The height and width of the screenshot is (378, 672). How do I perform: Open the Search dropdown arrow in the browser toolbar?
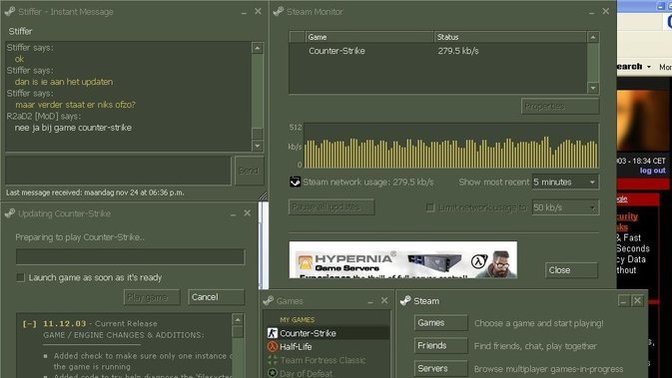[649, 67]
